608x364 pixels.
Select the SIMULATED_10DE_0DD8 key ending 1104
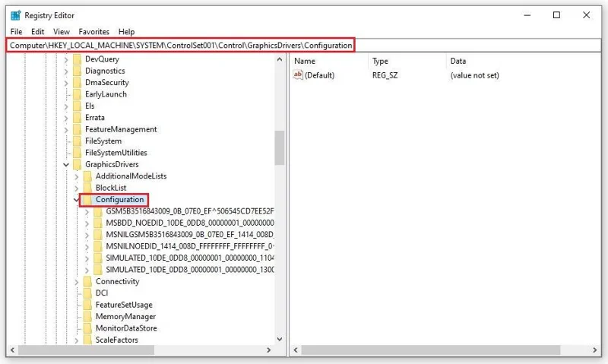pyautogui.click(x=190, y=258)
